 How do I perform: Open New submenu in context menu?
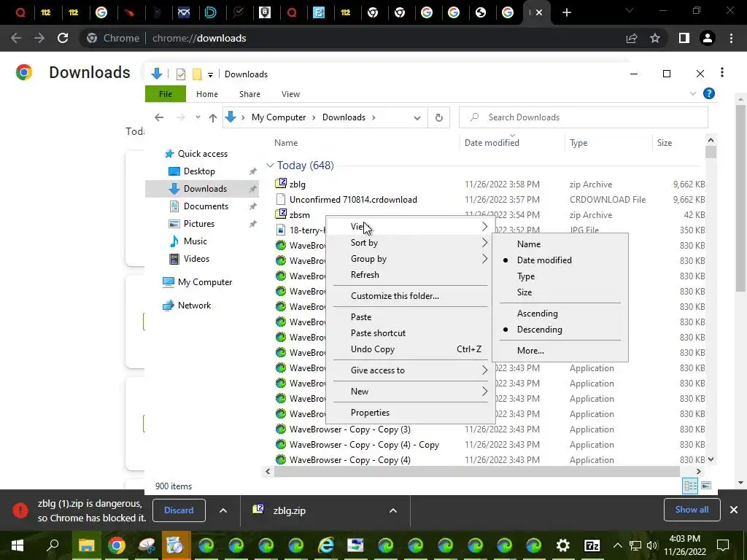click(x=411, y=392)
